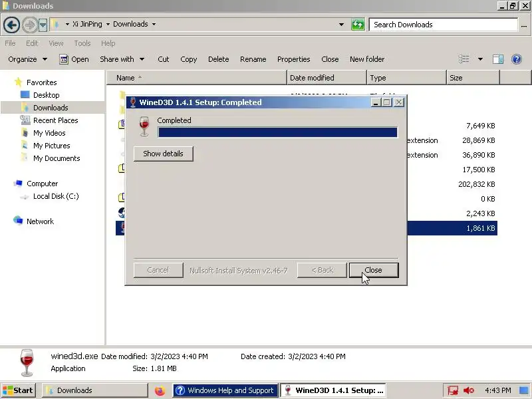Click the network tray icon
The image size is (532, 399).
[x=452, y=390]
